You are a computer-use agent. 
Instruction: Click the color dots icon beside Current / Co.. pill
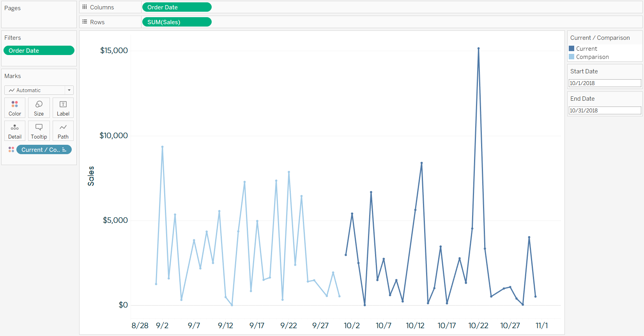(11, 149)
